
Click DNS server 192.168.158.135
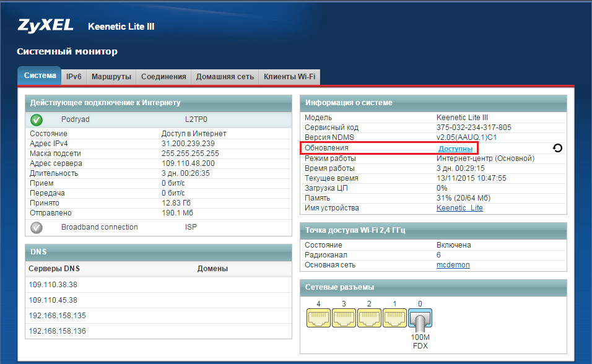click(x=58, y=316)
